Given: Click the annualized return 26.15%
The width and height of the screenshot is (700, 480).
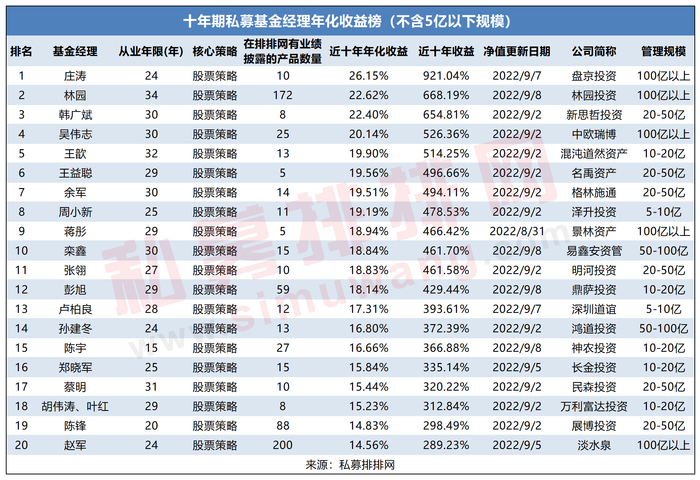Looking at the screenshot, I should [369, 76].
